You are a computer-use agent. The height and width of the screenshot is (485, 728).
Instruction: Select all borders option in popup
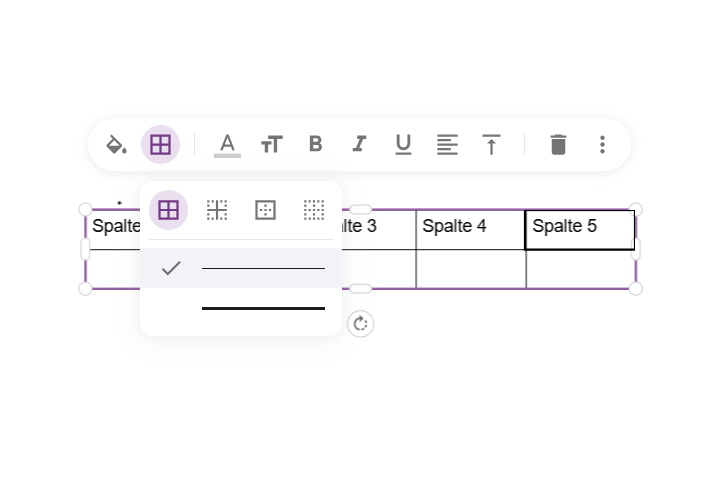[169, 210]
